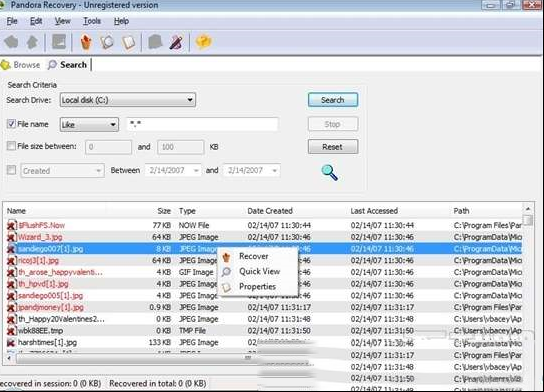Switch to the Search tab

point(67,65)
